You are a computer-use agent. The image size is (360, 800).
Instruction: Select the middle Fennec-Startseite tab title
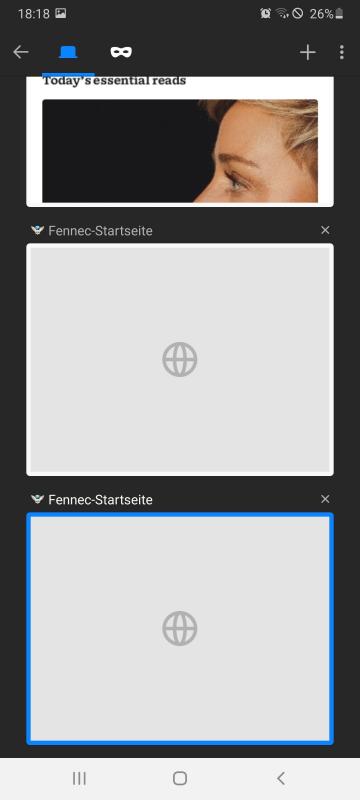[100, 231]
